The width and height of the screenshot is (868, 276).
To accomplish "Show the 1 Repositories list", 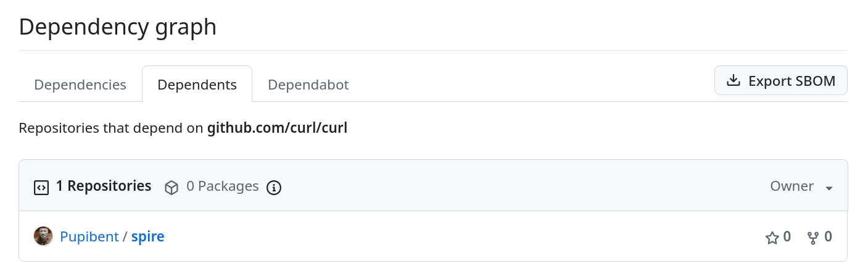I will click(x=103, y=186).
